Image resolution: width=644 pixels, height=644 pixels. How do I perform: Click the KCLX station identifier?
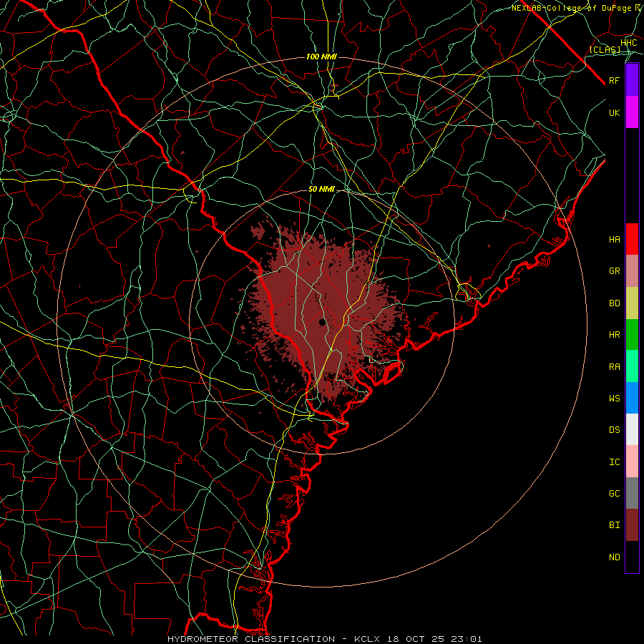point(367,639)
